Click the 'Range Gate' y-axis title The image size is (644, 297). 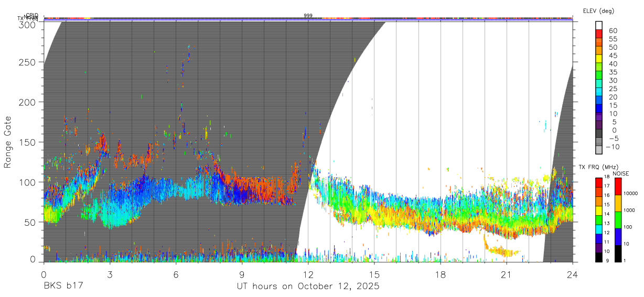click(8, 142)
